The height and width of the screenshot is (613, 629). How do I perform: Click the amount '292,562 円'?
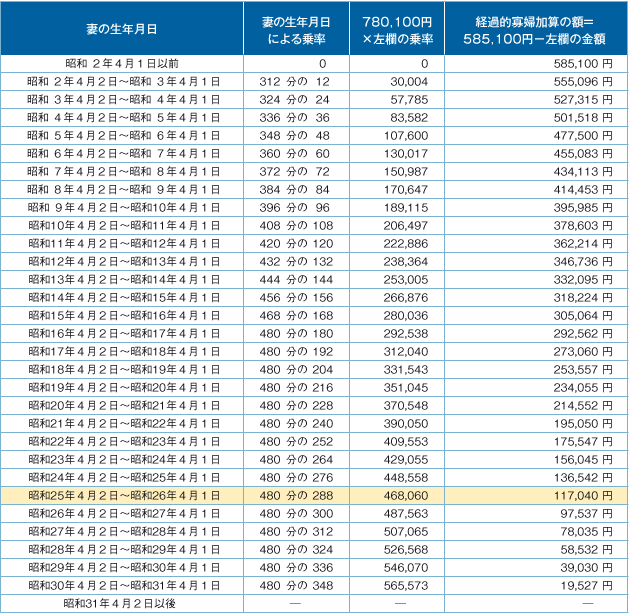coord(583,334)
